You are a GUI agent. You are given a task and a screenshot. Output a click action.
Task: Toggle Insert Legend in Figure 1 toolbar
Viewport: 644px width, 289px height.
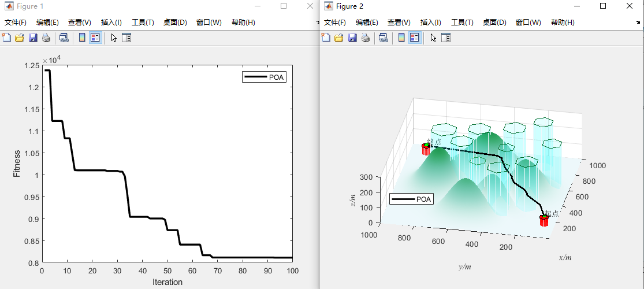pos(95,38)
